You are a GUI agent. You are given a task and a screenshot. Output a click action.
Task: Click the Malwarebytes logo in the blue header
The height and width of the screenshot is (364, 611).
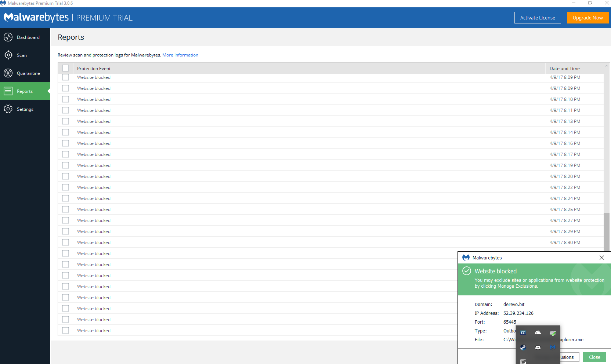[x=36, y=17]
